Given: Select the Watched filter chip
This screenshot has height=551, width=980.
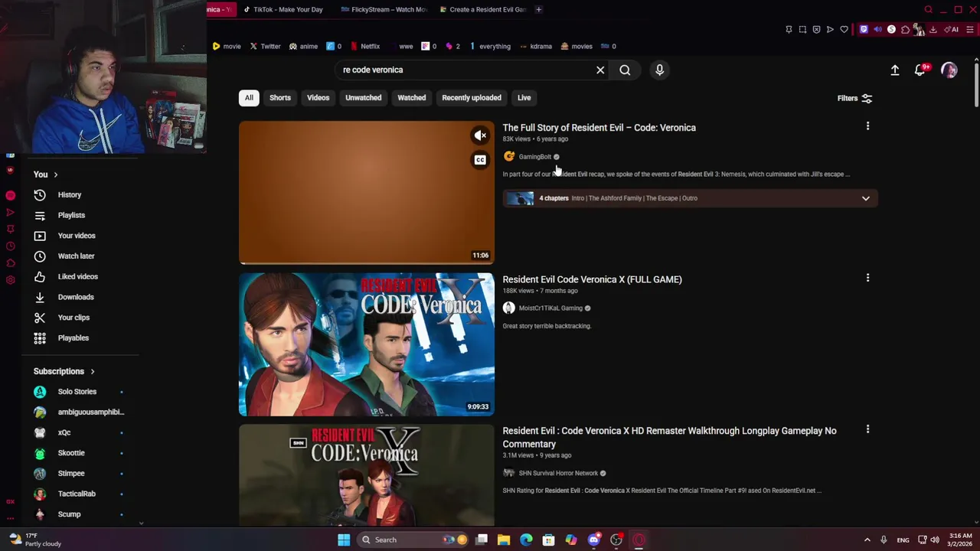Looking at the screenshot, I should pos(411,97).
